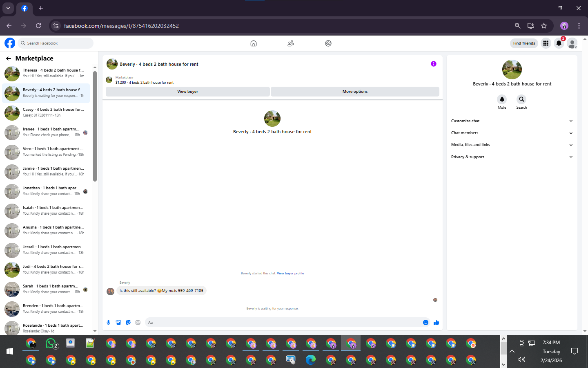Open conversation information purple icon
588x368 pixels.
[x=434, y=64]
